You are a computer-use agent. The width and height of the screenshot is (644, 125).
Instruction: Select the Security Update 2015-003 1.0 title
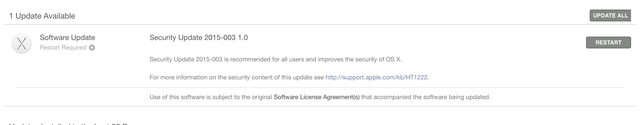(x=199, y=37)
